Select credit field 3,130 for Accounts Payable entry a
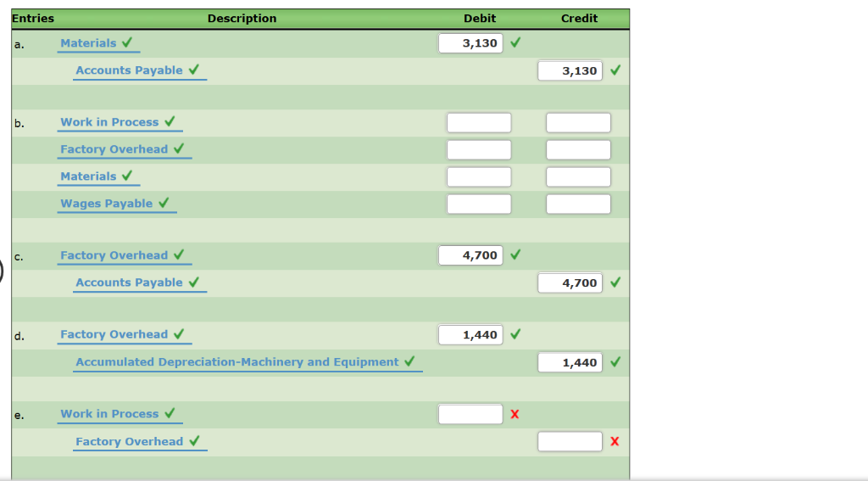The height and width of the screenshot is (481, 868). pos(570,71)
